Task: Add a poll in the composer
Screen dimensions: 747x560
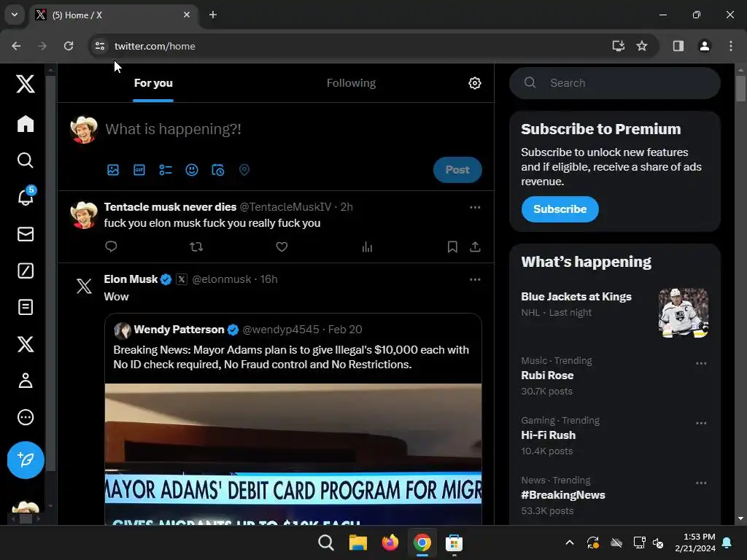Action: point(166,170)
